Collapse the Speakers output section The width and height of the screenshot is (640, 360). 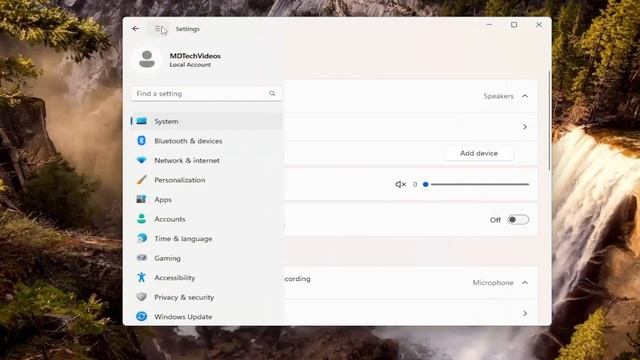(x=525, y=96)
